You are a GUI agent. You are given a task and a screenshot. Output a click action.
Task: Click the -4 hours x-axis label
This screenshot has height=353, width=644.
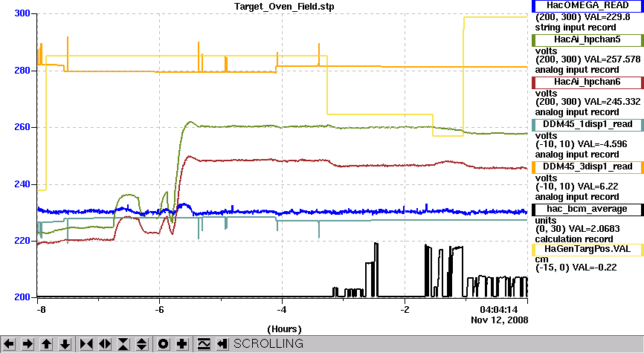[x=282, y=310]
